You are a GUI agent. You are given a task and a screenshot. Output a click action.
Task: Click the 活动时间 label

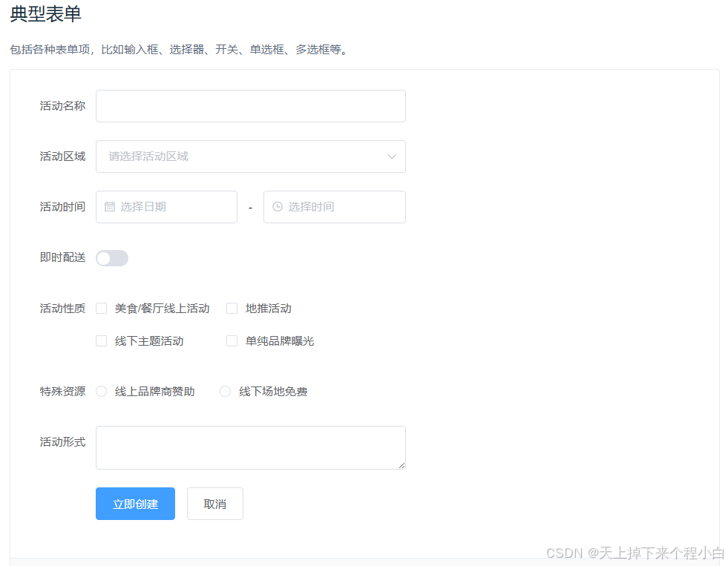tap(62, 207)
